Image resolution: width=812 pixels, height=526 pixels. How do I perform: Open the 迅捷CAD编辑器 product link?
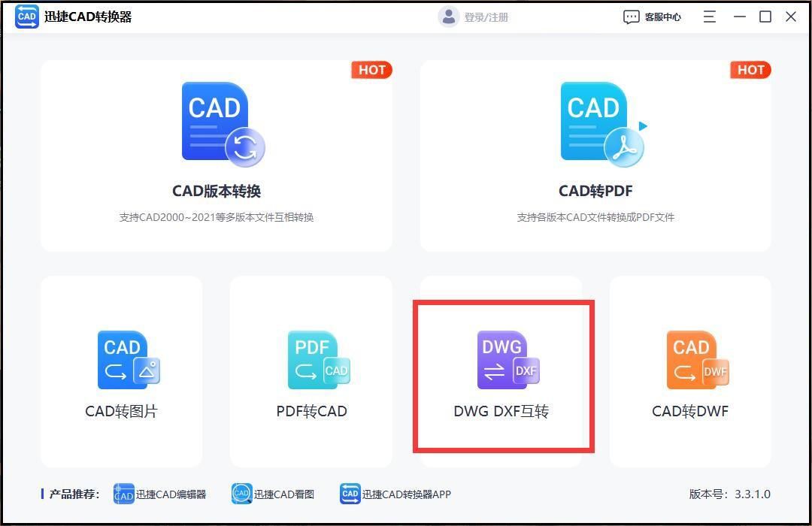pos(159,494)
